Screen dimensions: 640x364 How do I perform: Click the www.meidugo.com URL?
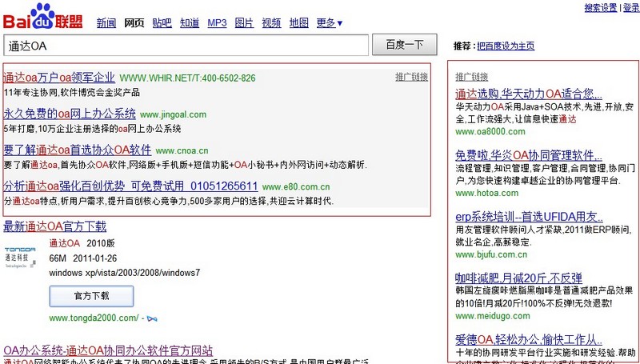tap(493, 316)
